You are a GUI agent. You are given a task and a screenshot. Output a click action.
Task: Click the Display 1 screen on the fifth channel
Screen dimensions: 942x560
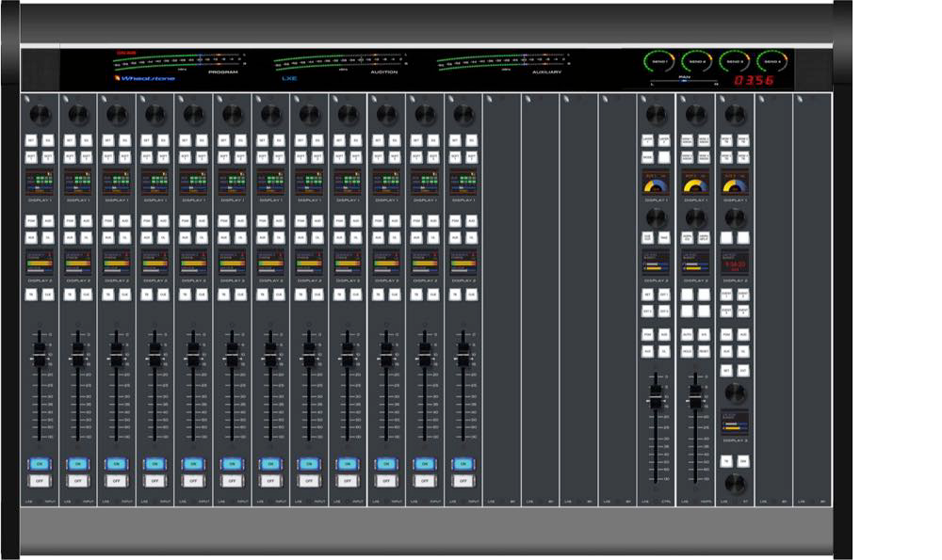coord(193,182)
